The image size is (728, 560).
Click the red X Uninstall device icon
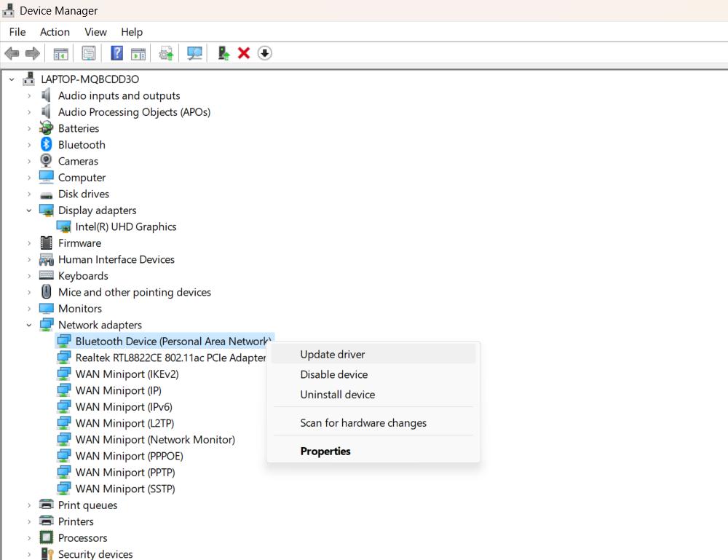tap(243, 52)
